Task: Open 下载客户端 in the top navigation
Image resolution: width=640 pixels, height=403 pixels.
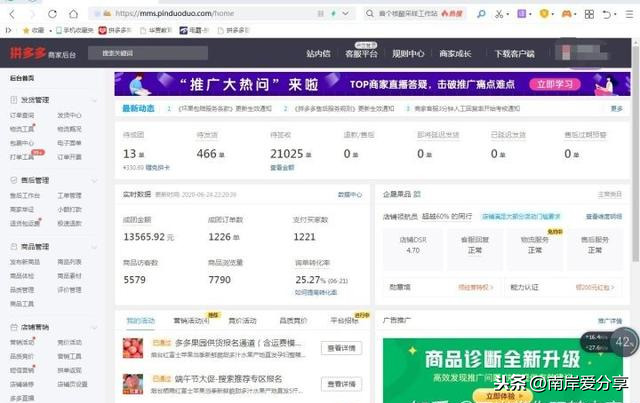Action: 514,53
